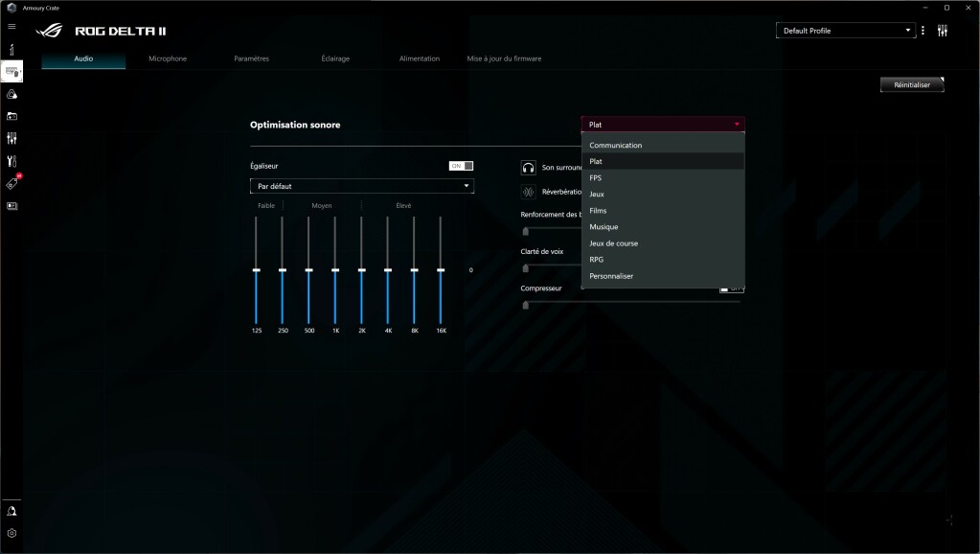The width and height of the screenshot is (980, 554).
Task: Click the 8K equalizer slider handle
Action: tap(415, 270)
